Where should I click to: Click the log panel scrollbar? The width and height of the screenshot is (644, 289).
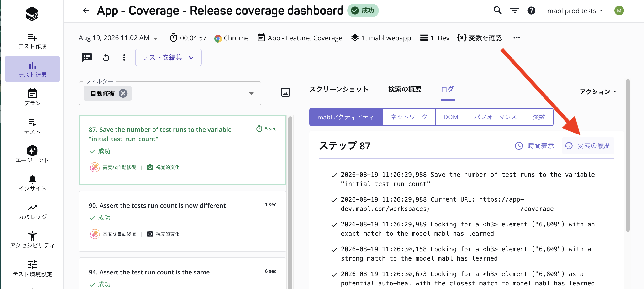[628, 155]
